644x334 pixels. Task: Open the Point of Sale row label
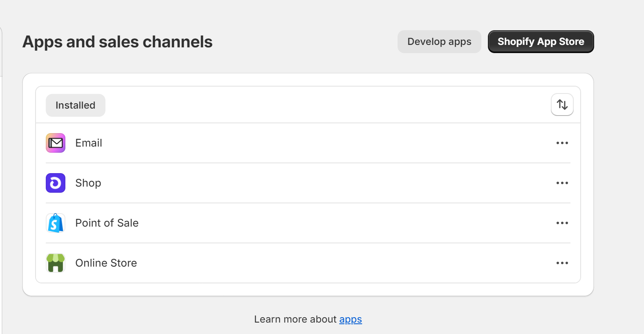[x=107, y=223]
